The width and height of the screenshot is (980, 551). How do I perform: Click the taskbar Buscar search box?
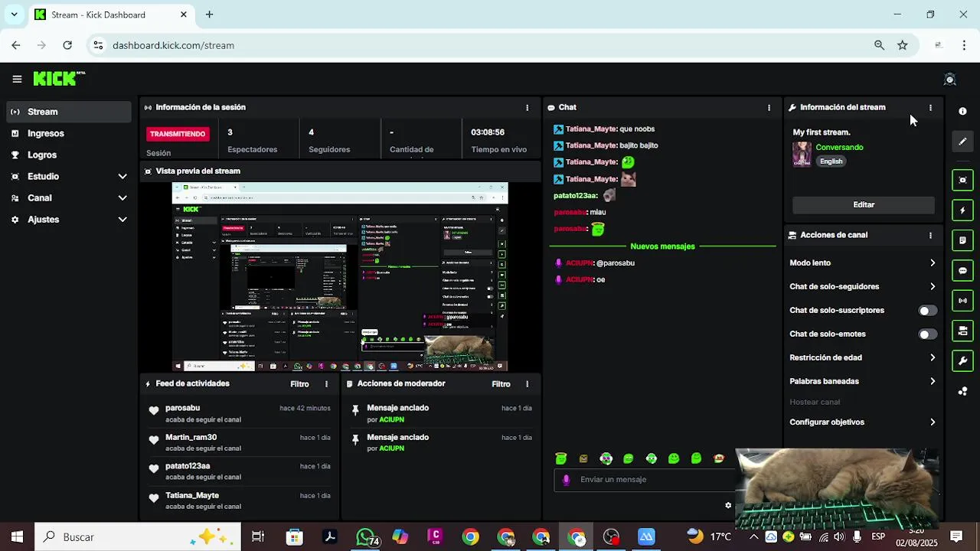[x=138, y=537]
